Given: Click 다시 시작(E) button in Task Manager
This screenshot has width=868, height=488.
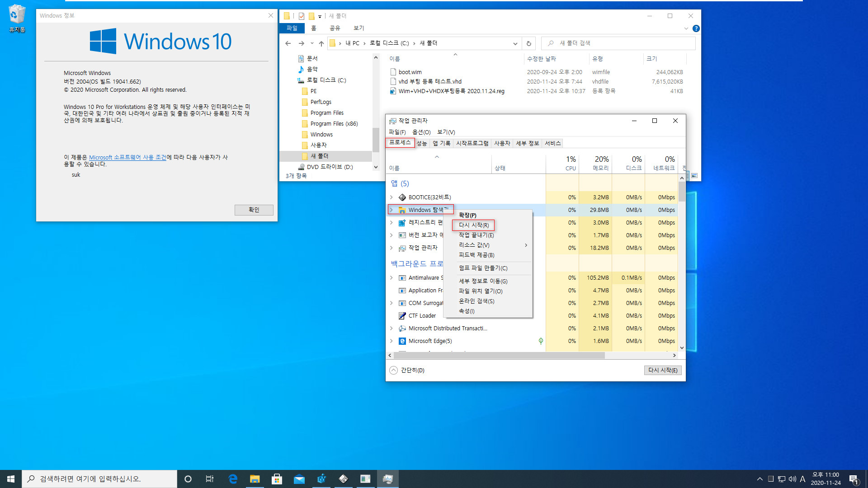Looking at the screenshot, I should pyautogui.click(x=662, y=370).
